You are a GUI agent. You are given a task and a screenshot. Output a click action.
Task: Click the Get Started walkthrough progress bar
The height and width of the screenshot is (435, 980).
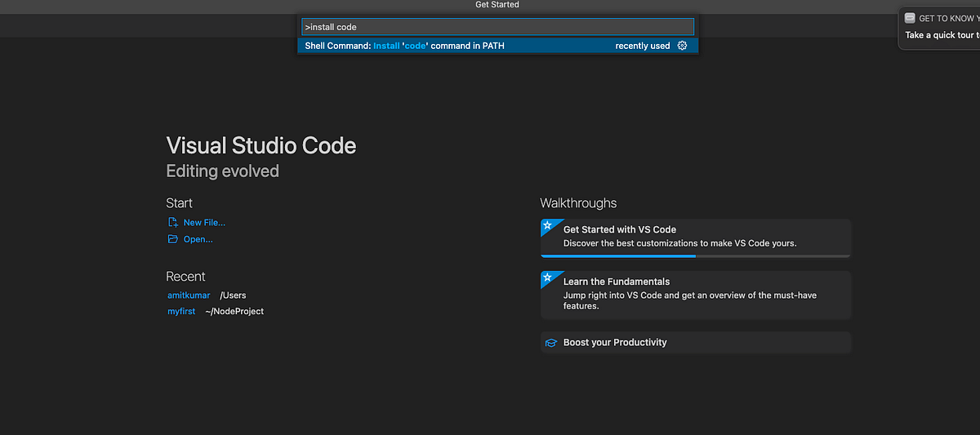point(696,255)
